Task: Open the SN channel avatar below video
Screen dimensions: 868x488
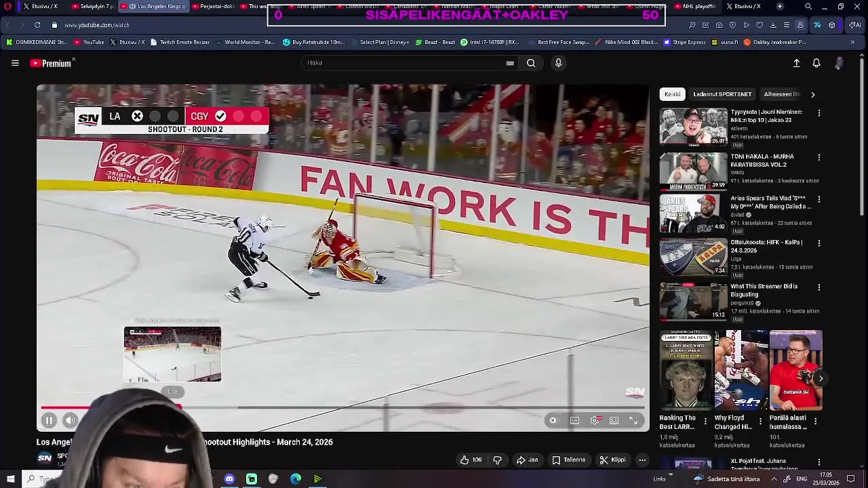Action: [45, 458]
